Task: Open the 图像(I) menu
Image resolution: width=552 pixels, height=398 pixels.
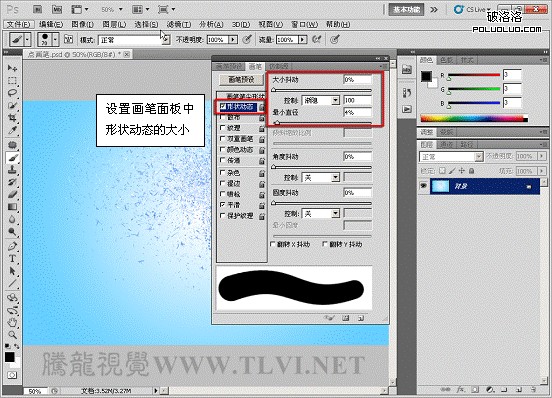Action: [x=82, y=24]
